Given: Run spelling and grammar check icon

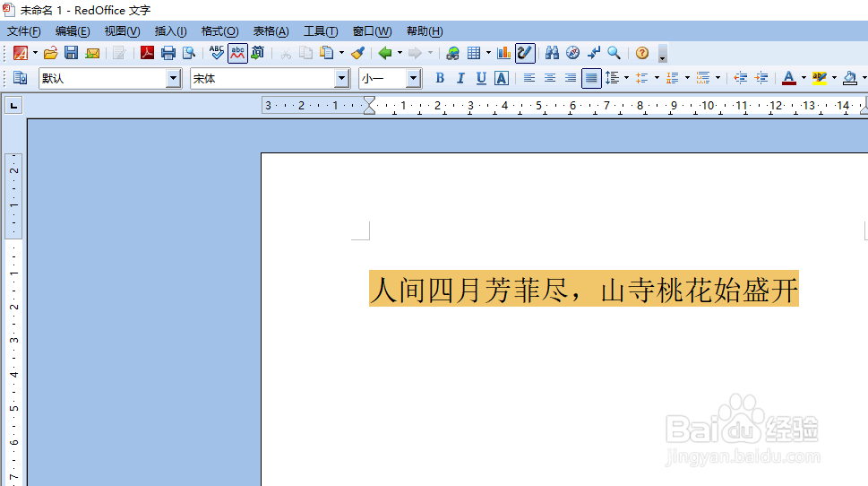Looking at the screenshot, I should pos(217,53).
